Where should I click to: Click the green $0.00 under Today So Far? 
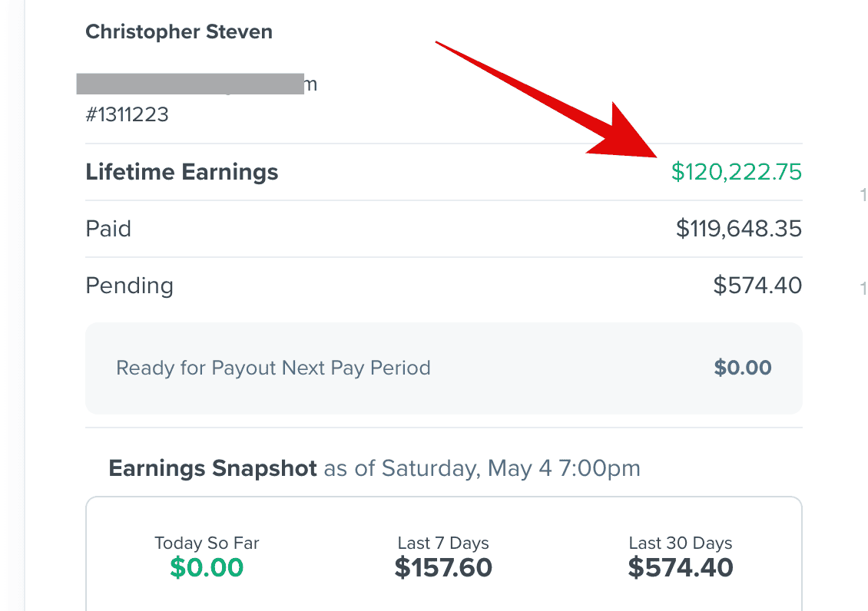pos(207,568)
